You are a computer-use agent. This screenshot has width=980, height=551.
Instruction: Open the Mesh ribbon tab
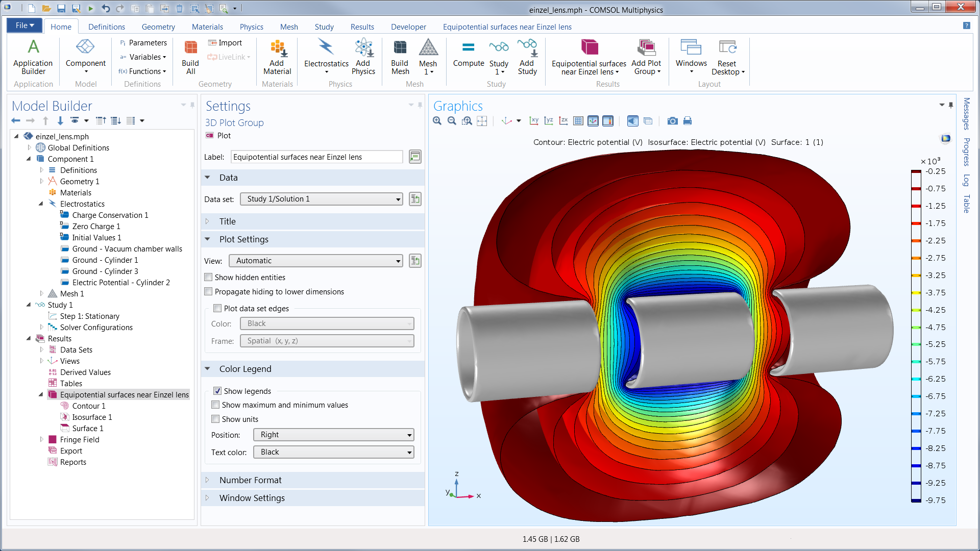288,27
